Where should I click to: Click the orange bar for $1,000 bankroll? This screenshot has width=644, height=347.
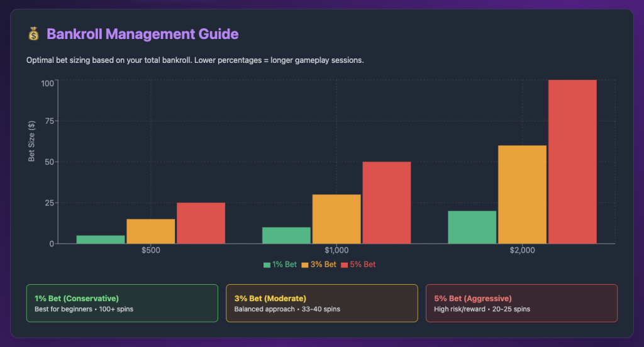pos(336,219)
